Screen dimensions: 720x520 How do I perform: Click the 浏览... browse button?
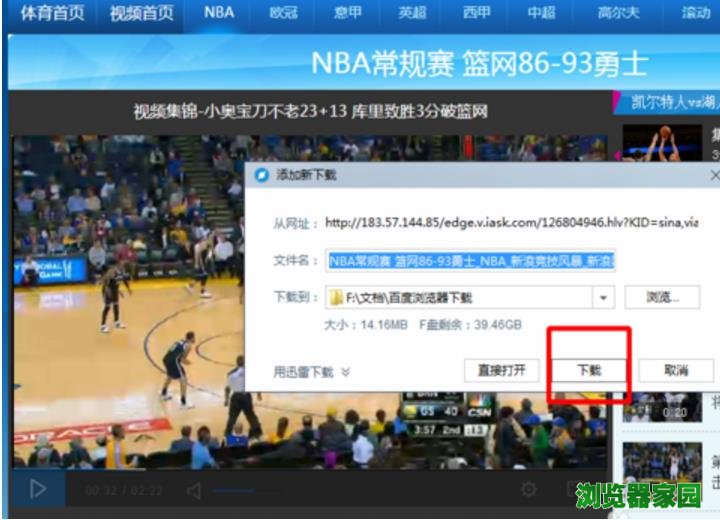(x=661, y=297)
